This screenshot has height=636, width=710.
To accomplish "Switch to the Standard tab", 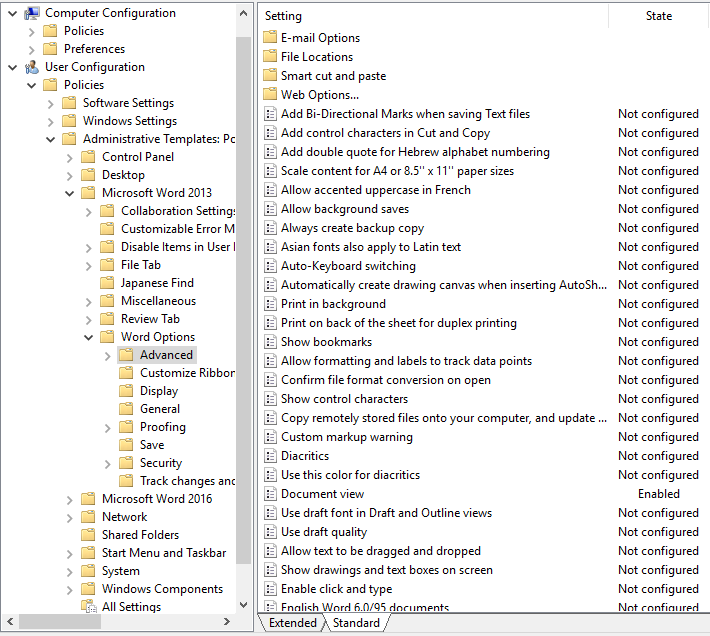I will click(356, 623).
